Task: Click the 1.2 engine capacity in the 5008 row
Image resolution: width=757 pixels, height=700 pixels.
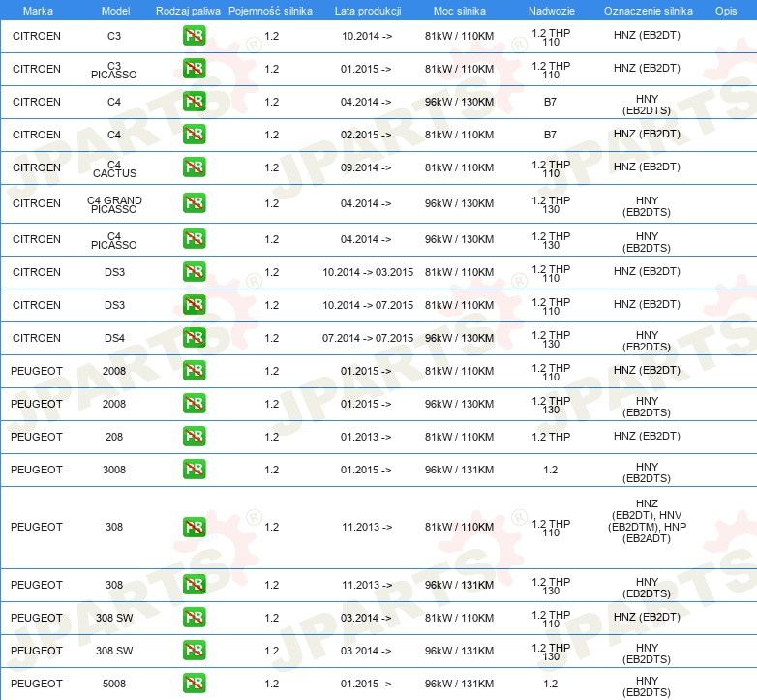Action: pos(272,684)
